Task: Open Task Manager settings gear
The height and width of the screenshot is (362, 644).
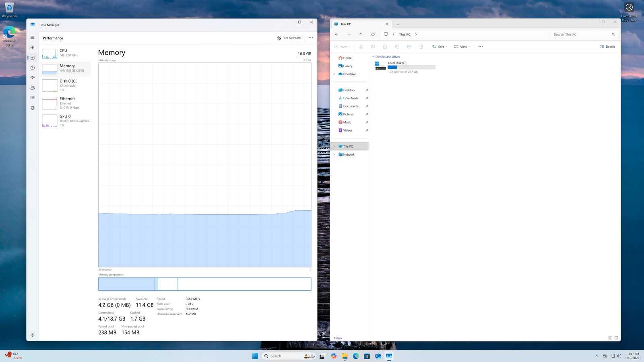Action: pyautogui.click(x=33, y=335)
